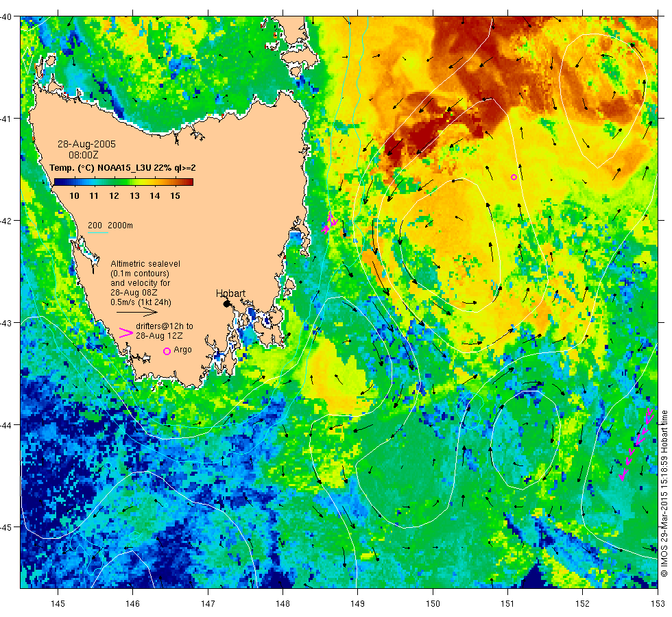Click the longitude axis label 150
672x617 pixels.
point(433,604)
